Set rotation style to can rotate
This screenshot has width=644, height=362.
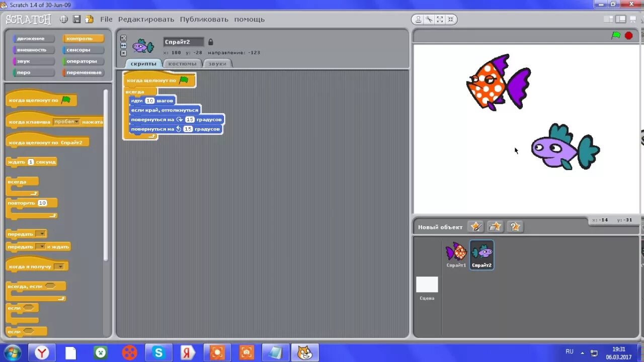pyautogui.click(x=123, y=38)
